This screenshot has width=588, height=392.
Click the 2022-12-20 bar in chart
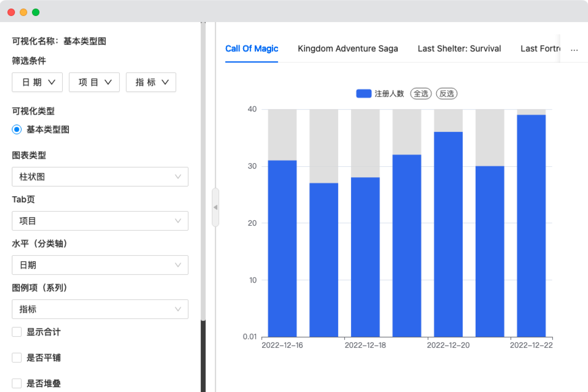click(448, 234)
